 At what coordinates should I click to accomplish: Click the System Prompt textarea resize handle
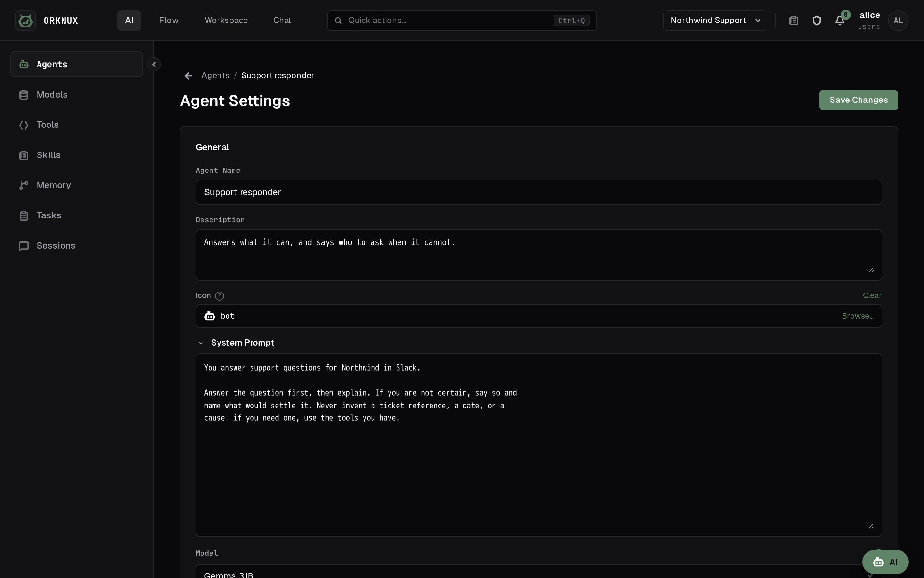(x=871, y=526)
